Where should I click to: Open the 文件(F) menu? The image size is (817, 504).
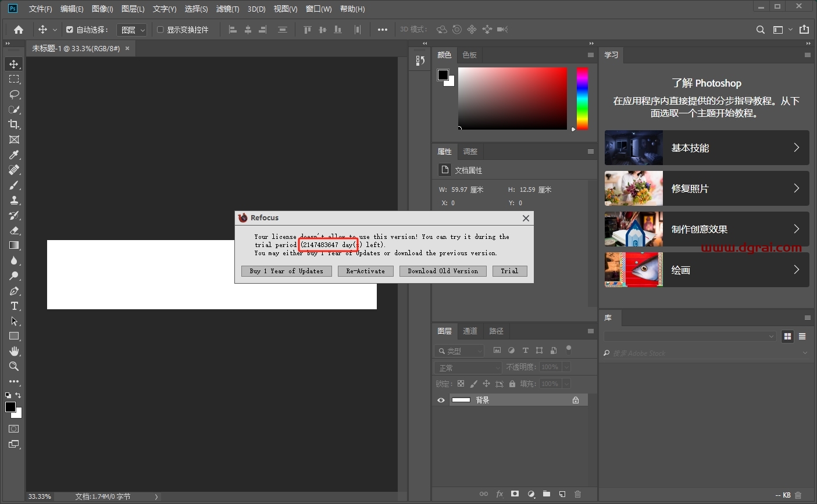(40, 9)
